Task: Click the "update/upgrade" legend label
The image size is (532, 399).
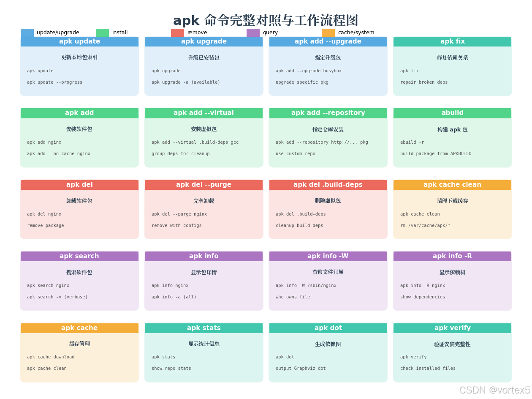Action: [x=58, y=33]
